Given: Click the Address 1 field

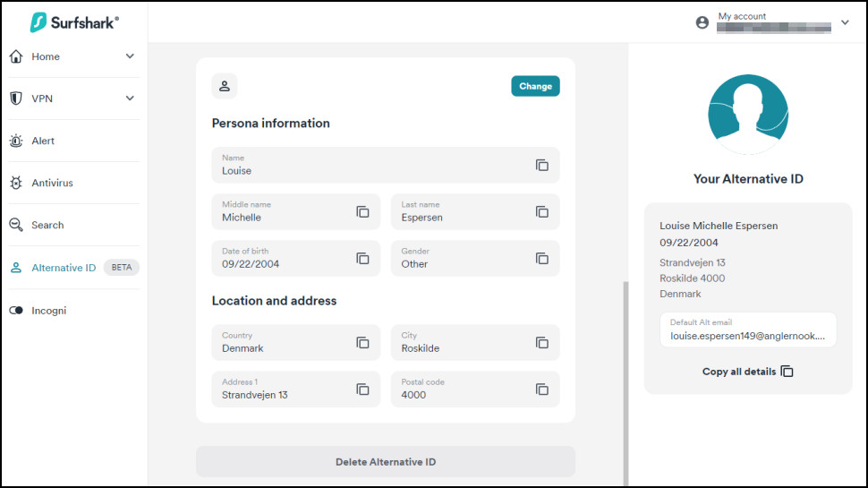Looking at the screenshot, I should coord(295,389).
